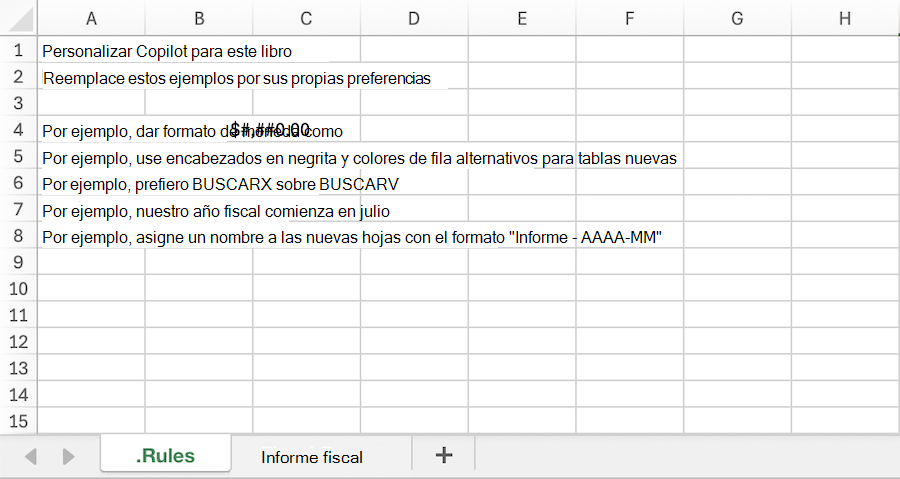Select row 9 header
Image resolution: width=900 pixels, height=479 pixels.
coord(18,262)
